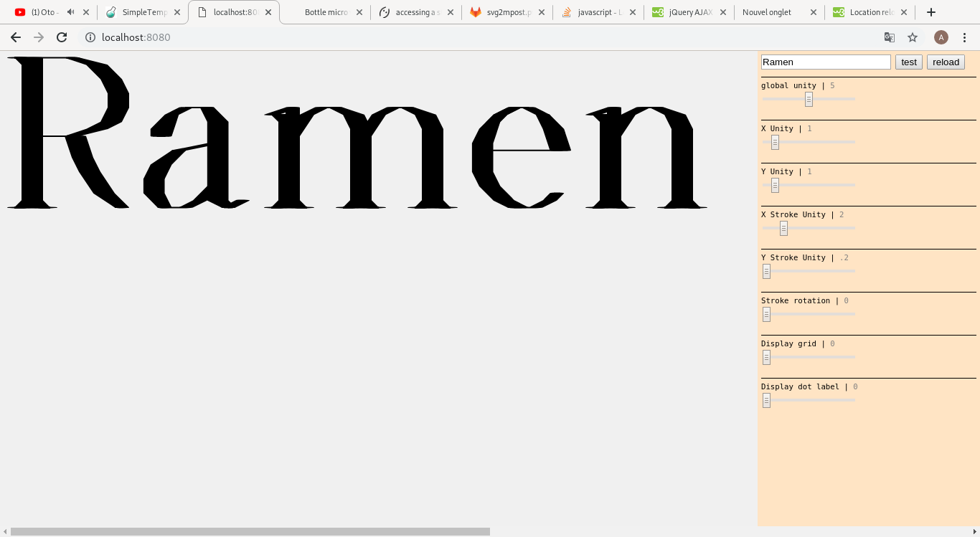
Task: Reload the page with browser refresh icon
Action: (x=62, y=37)
